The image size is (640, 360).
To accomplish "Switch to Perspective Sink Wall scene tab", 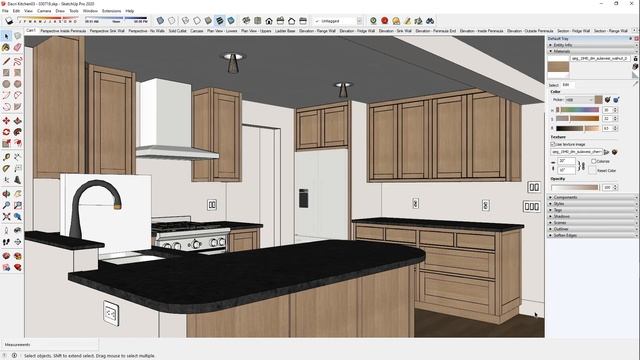I will (107, 31).
